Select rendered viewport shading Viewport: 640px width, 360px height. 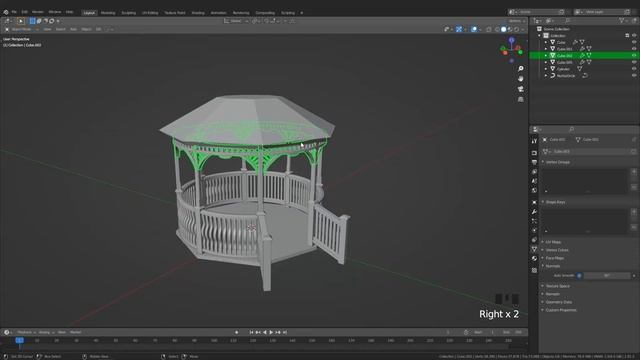[x=517, y=29]
